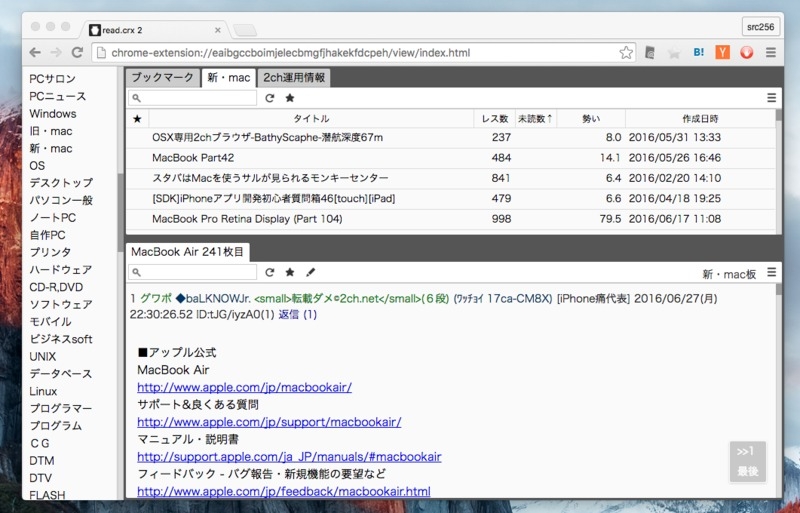Click the Hatena Bookmark B! extension icon
Image resolution: width=800 pixels, height=513 pixels.
click(x=699, y=52)
